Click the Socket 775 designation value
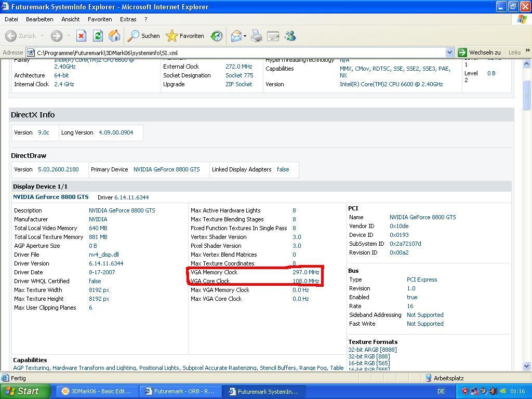Screen dimensions: 532x399 pos(239,75)
